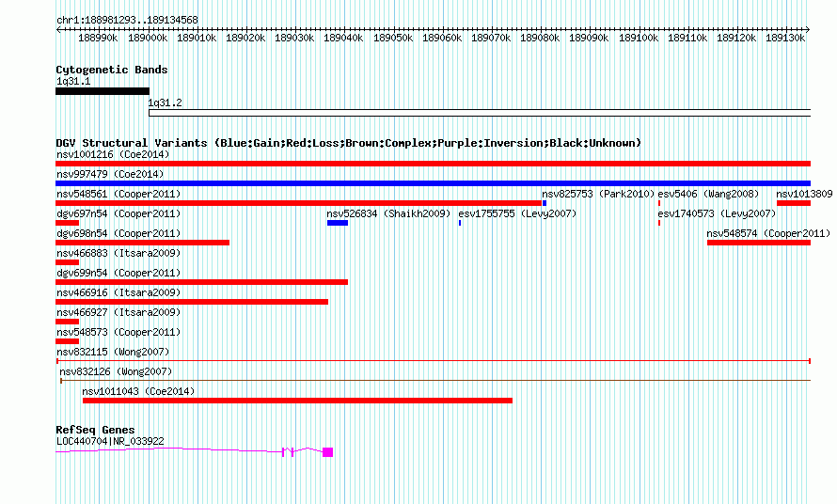
Task: Click the dgv698n54 red loss bar
Action: [143, 243]
